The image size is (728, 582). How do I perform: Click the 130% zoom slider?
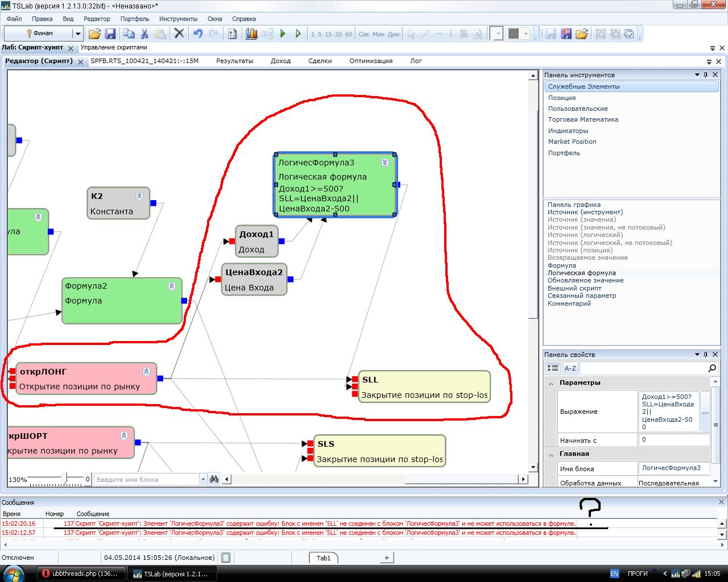point(65,479)
